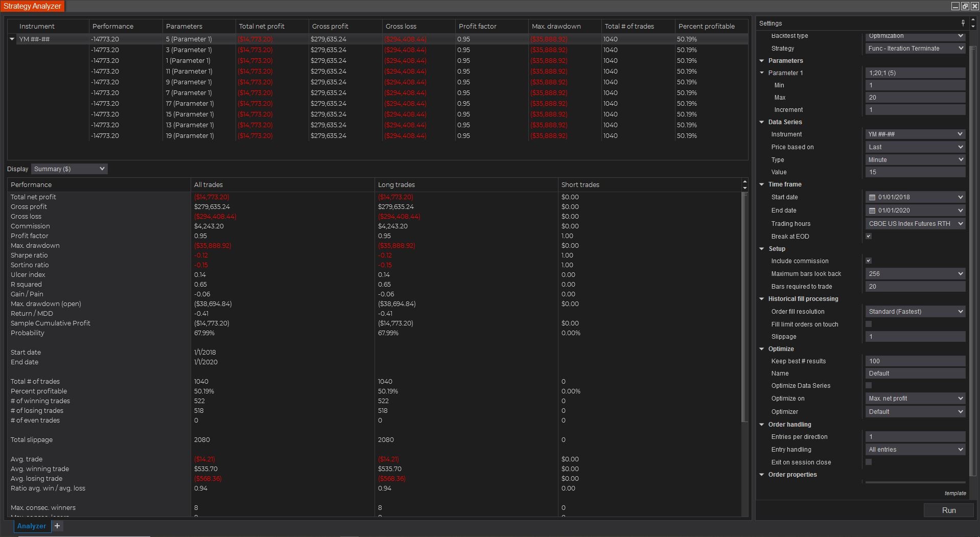The width and height of the screenshot is (980, 537).
Task: Open the Start date calendar icon
Action: click(x=872, y=197)
